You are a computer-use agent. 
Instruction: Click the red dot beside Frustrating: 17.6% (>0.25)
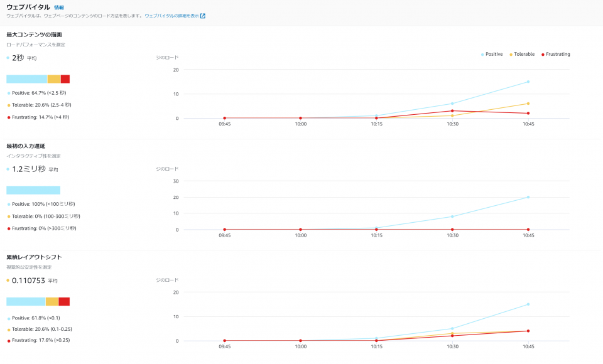click(8, 340)
